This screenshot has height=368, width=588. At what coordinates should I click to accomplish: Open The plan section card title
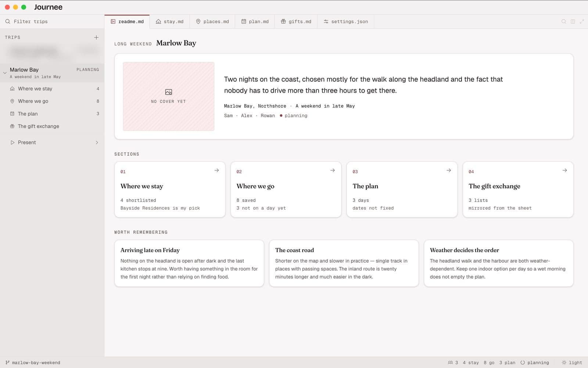pyautogui.click(x=365, y=186)
